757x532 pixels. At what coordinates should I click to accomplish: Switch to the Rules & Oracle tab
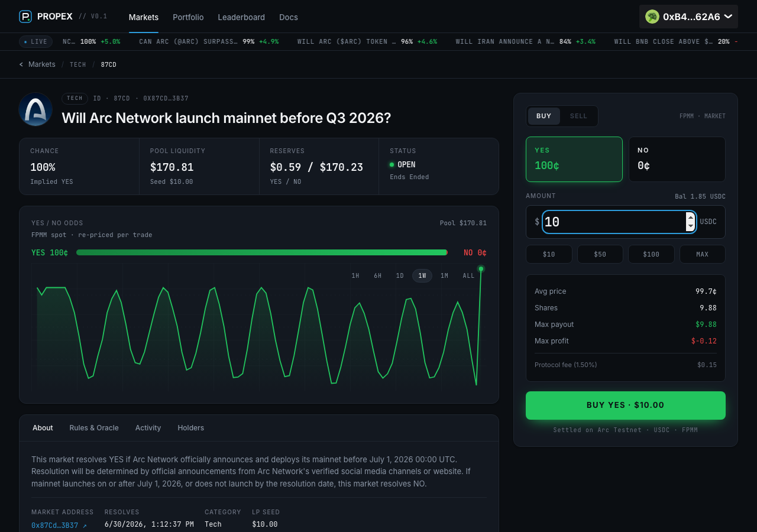(94, 428)
